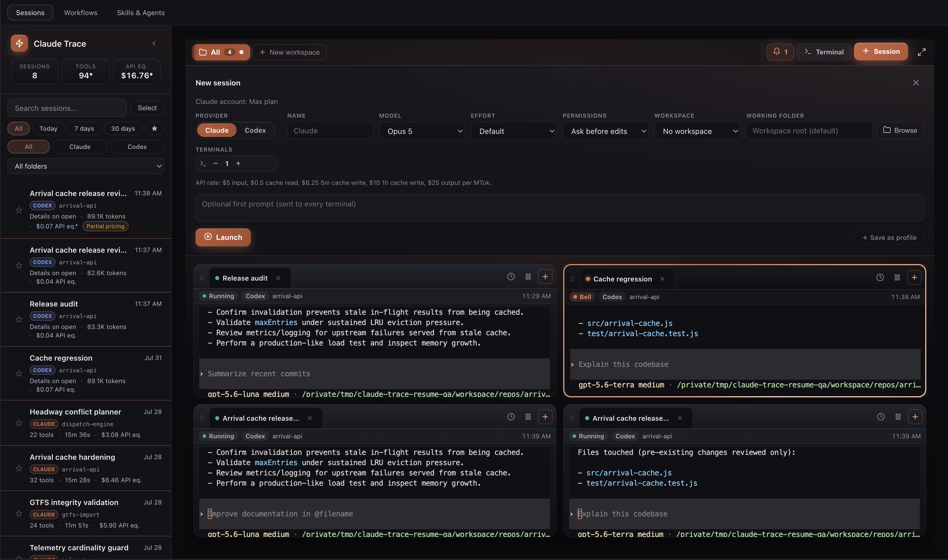The height and width of the screenshot is (560, 948).
Task: Click the Search sessions field
Action: 67,108
